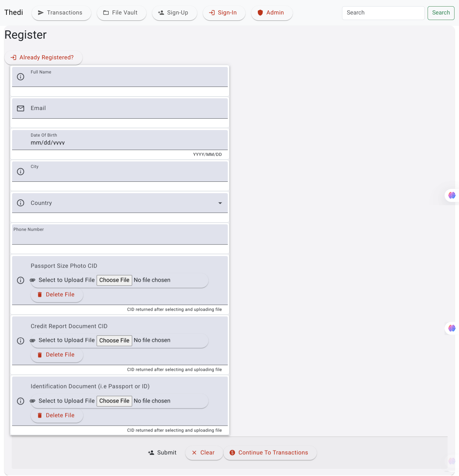Click the YYYY/MM/DD hint text

207,155
